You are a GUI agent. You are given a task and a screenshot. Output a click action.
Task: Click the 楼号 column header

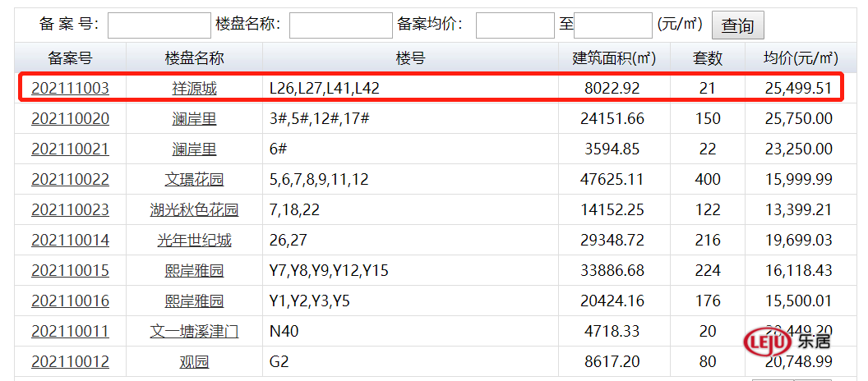click(x=410, y=57)
